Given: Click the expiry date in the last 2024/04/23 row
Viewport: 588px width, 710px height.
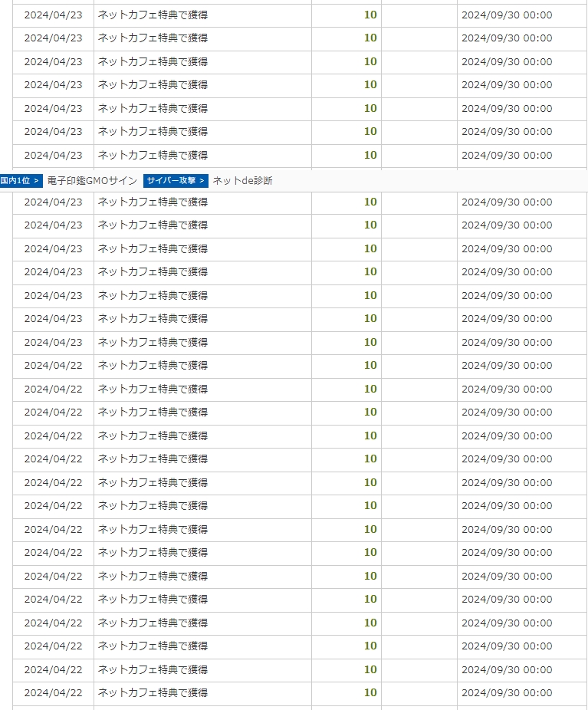Looking at the screenshot, I should coord(506,342).
